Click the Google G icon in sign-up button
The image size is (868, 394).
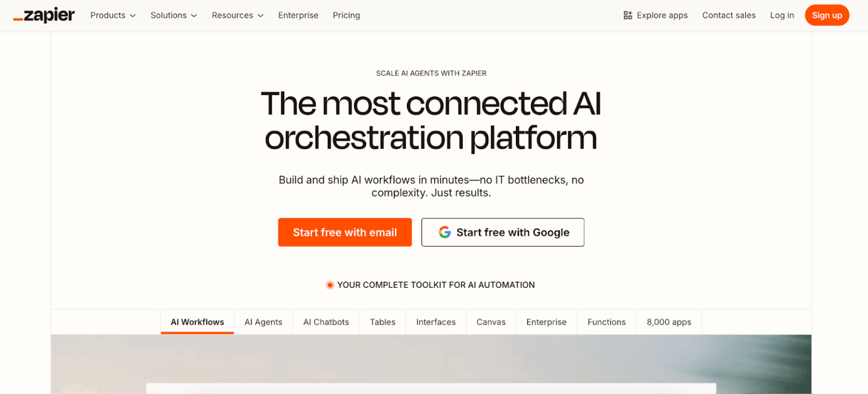tap(445, 232)
